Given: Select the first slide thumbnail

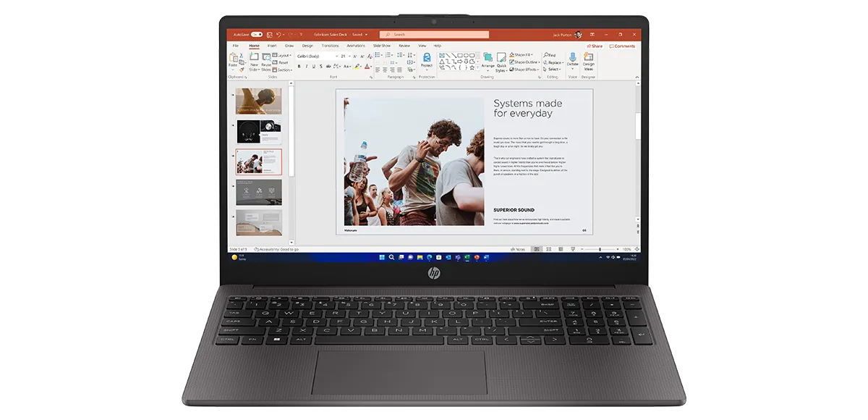Looking at the screenshot, I should [258, 101].
